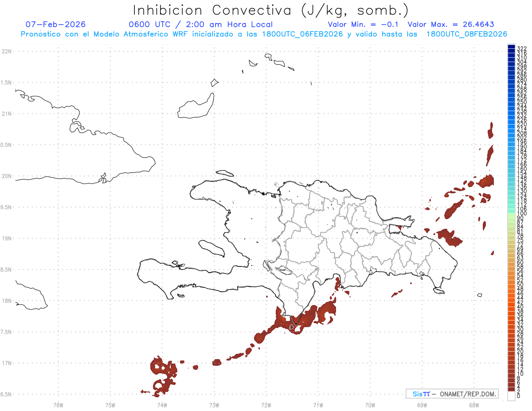532x411 pixels.
Task: Click the 19N latitude label
Action: pyautogui.click(x=7, y=238)
